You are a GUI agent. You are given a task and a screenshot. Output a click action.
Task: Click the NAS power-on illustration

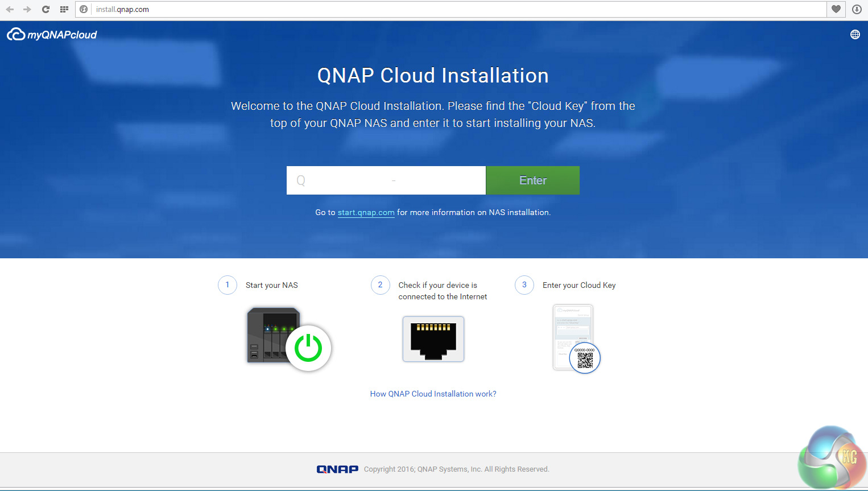[289, 339]
